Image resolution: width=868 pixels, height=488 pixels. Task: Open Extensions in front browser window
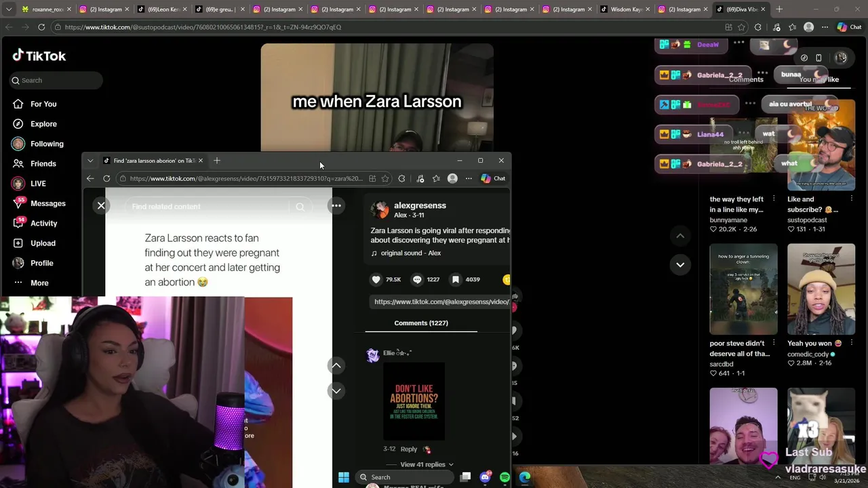coord(401,178)
